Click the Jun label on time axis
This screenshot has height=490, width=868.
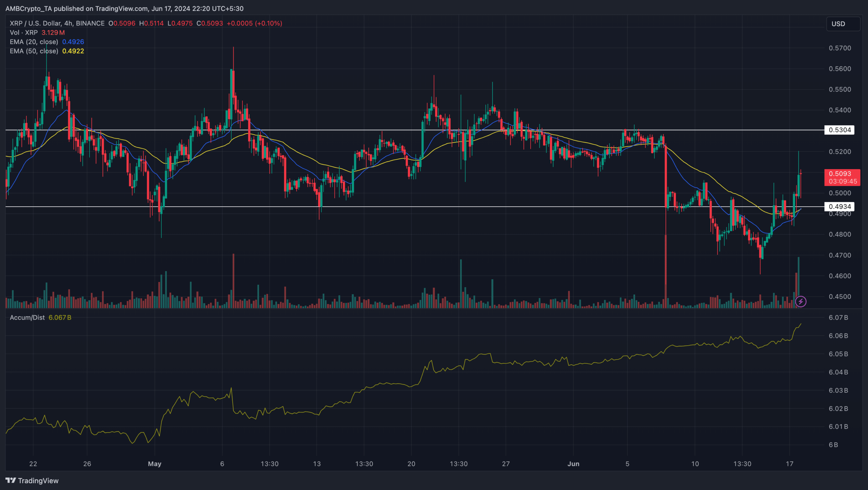point(573,464)
